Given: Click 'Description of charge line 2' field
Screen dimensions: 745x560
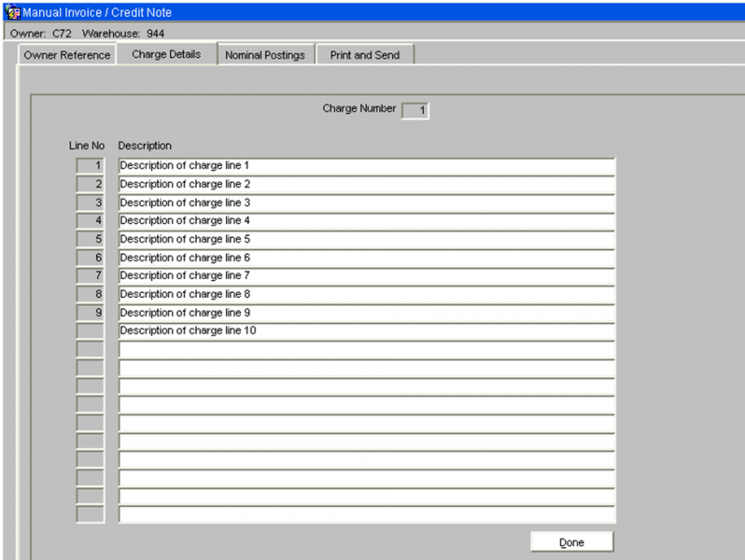Looking at the screenshot, I should pyautogui.click(x=367, y=184).
